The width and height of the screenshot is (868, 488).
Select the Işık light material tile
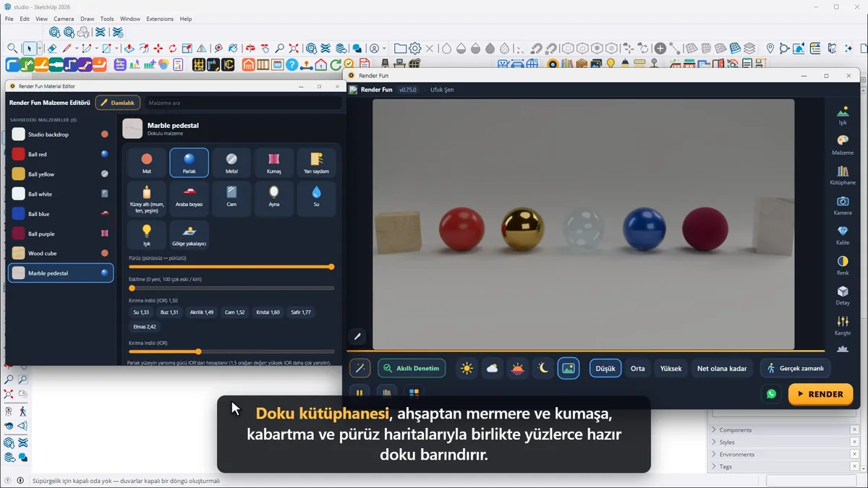point(147,235)
